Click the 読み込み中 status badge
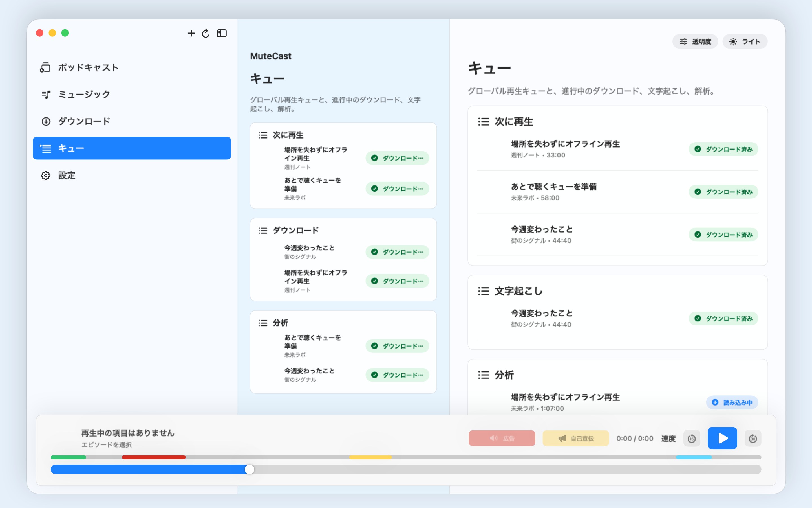 tap(732, 402)
